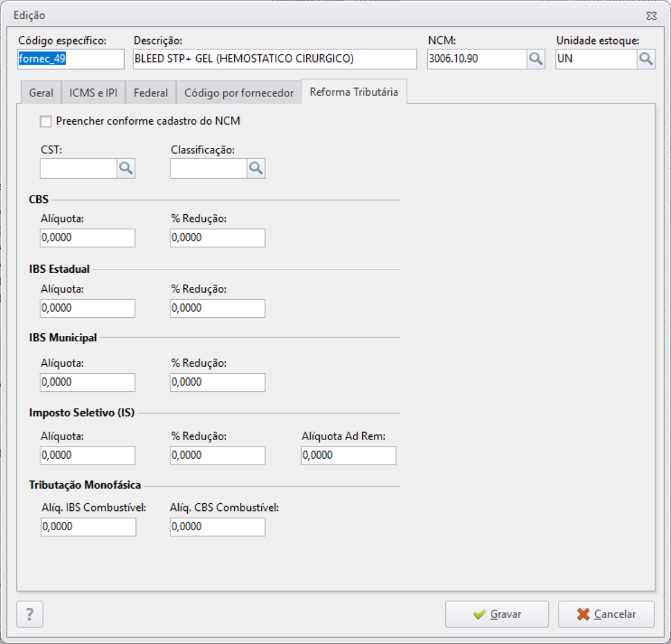
Task: Open the CST lookup magnifier
Action: point(126,169)
